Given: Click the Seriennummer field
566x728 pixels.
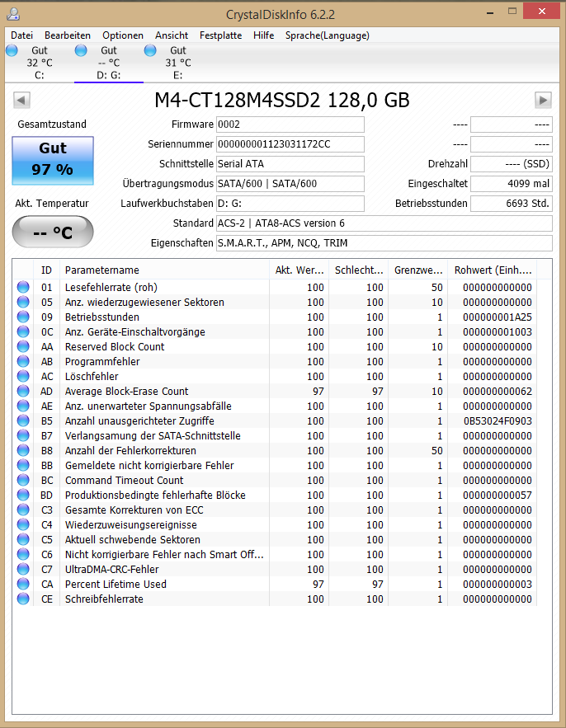Looking at the screenshot, I should [290, 144].
